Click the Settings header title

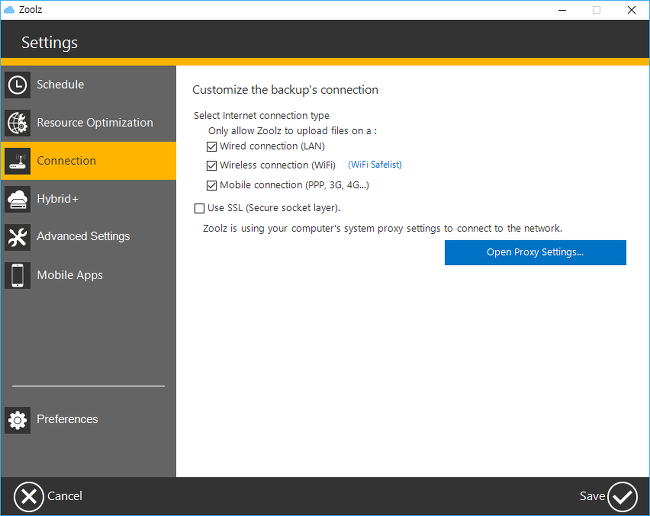(49, 43)
